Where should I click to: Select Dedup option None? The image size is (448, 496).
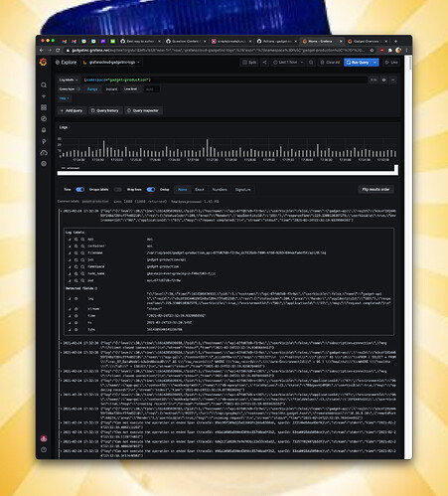183,190
